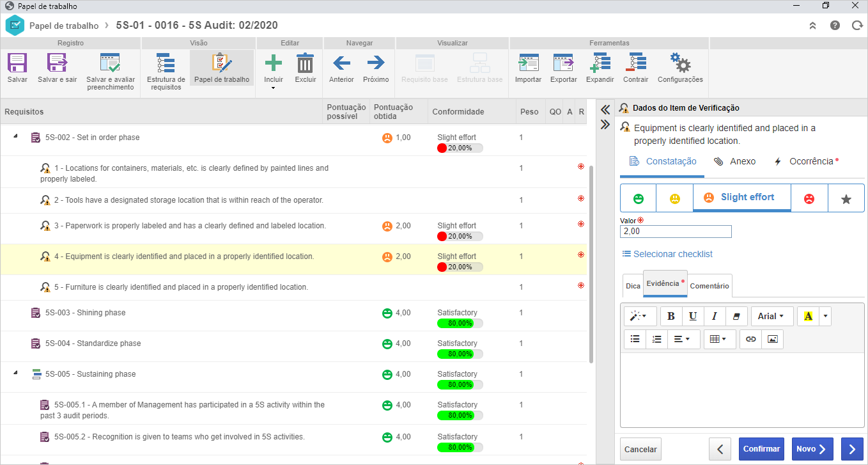Click the Contrair tree icon
This screenshot has width=868, height=465.
[x=635, y=63]
